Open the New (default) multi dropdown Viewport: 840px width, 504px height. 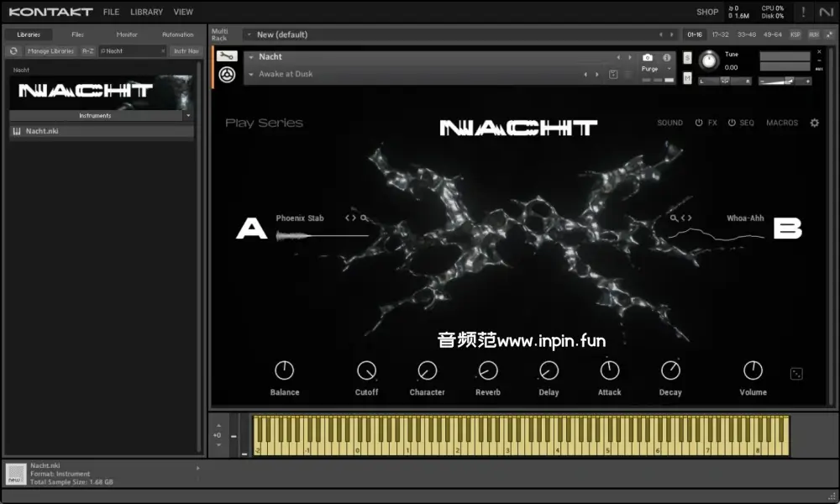click(249, 34)
